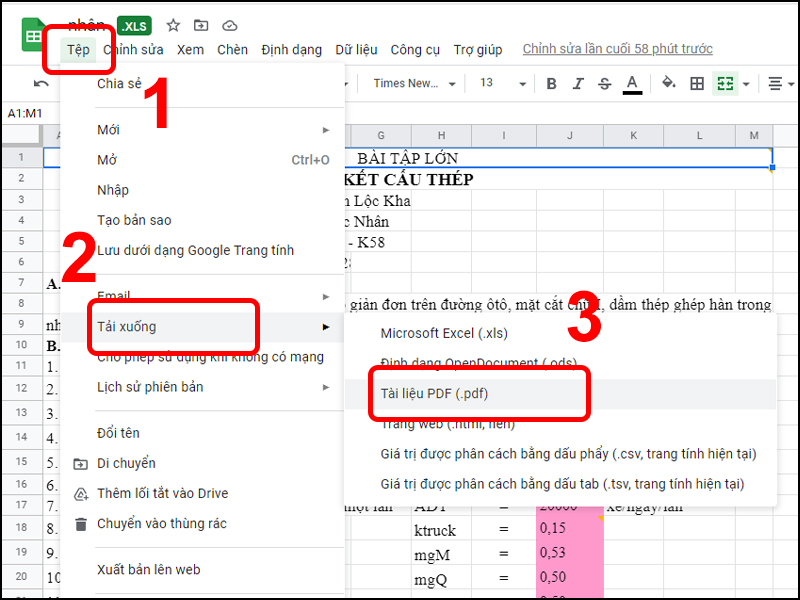Open the last edit history link
This screenshot has width=800, height=600.
pos(617,48)
